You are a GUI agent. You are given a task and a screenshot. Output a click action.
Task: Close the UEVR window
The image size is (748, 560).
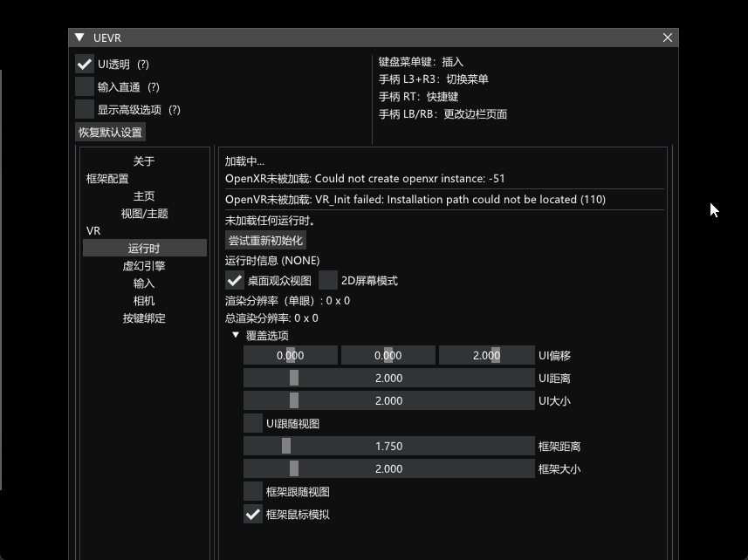(x=668, y=38)
